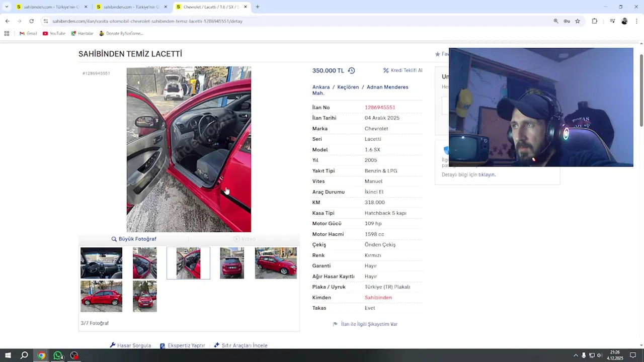Screen dimensions: 644x362
Task: Show hidden system tray icons
Action: [576, 355]
